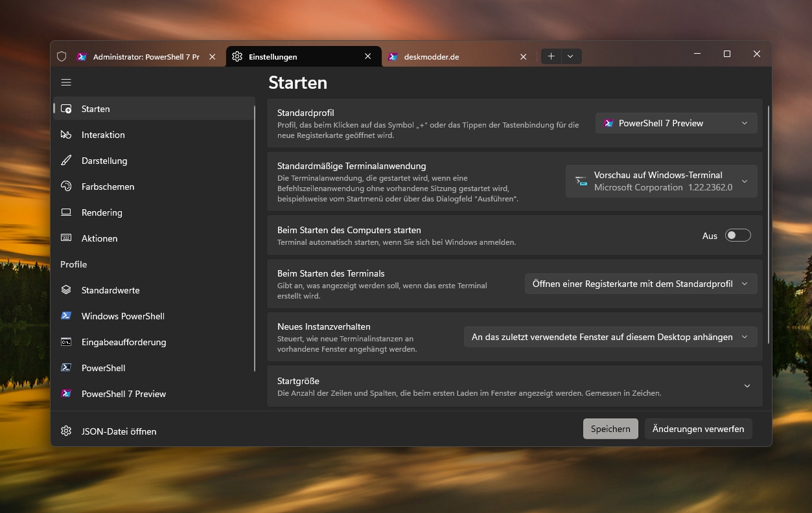This screenshot has width=812, height=513.
Task: Click the Windows PowerShell profile icon
Action: (x=66, y=316)
